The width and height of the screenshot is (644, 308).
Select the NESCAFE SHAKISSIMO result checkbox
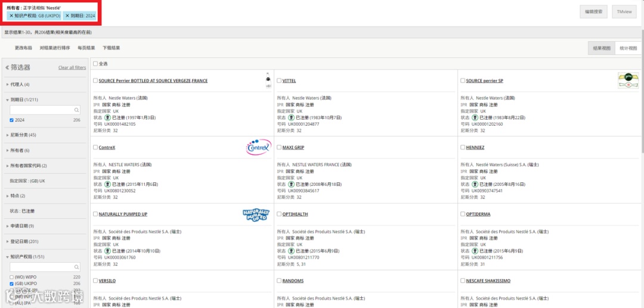click(x=463, y=281)
